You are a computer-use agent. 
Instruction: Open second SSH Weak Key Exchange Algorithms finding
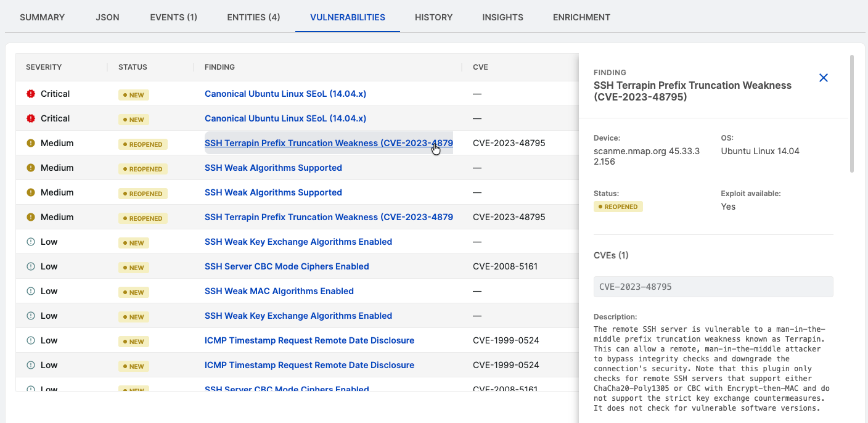298,316
